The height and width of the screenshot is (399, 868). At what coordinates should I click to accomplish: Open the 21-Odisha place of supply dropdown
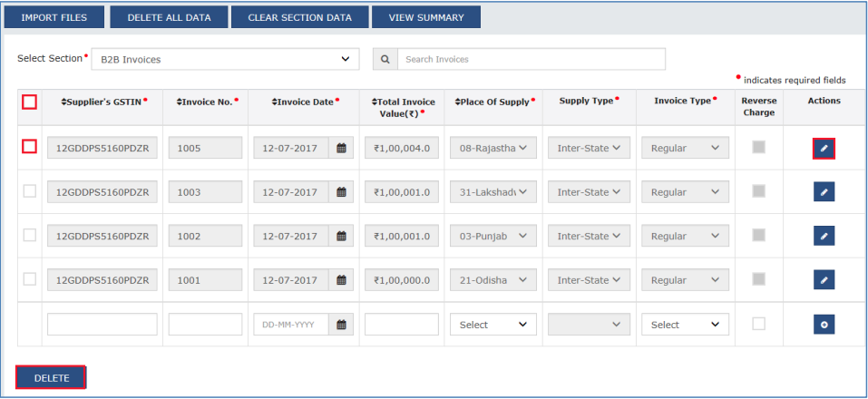[x=493, y=280]
